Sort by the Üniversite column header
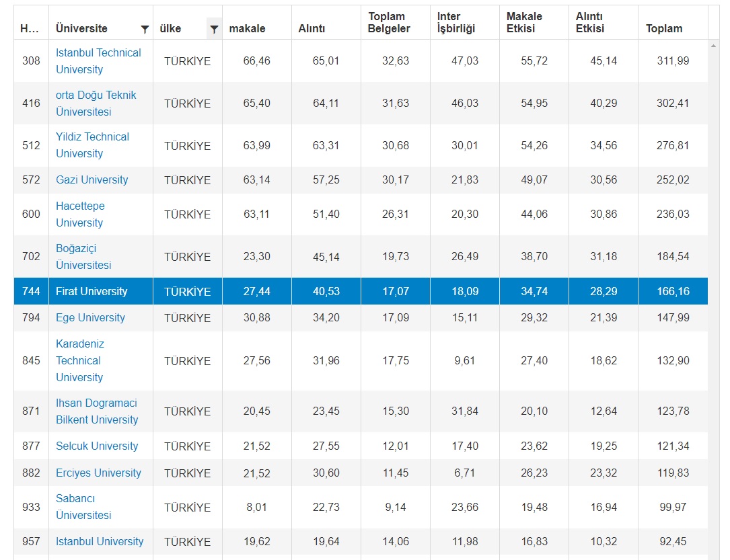 [x=81, y=28]
